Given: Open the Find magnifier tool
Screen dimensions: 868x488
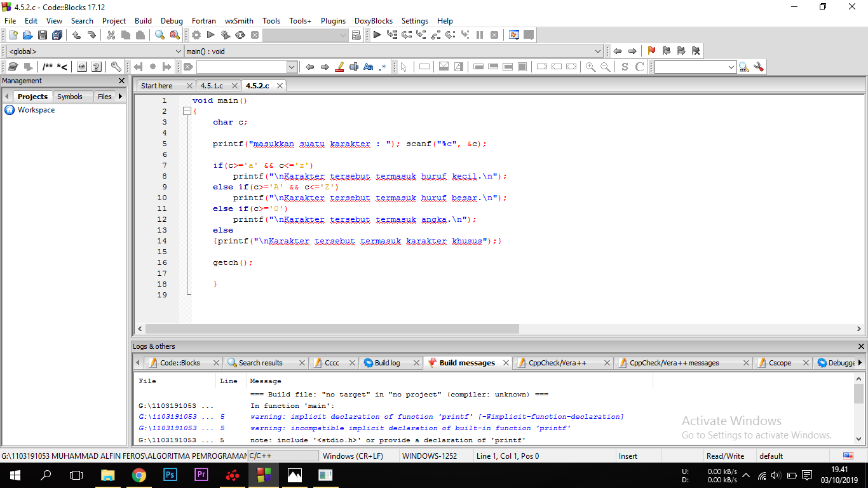Looking at the screenshot, I should coord(159,35).
